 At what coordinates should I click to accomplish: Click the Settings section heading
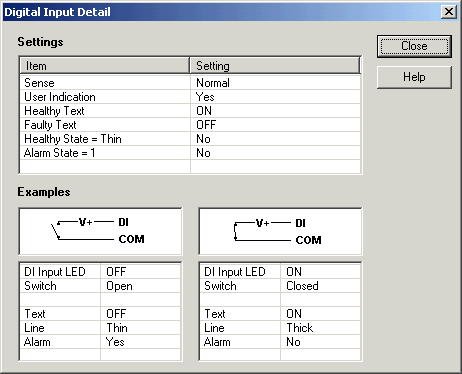(x=40, y=42)
